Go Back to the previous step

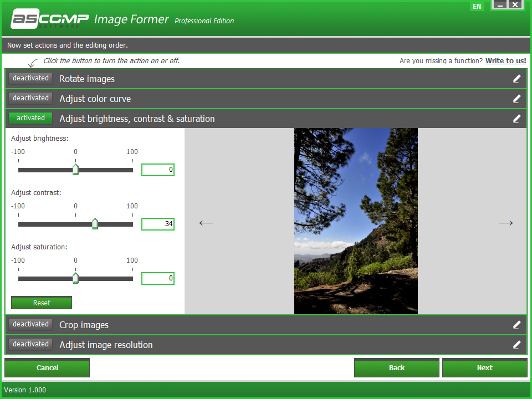pos(397,368)
